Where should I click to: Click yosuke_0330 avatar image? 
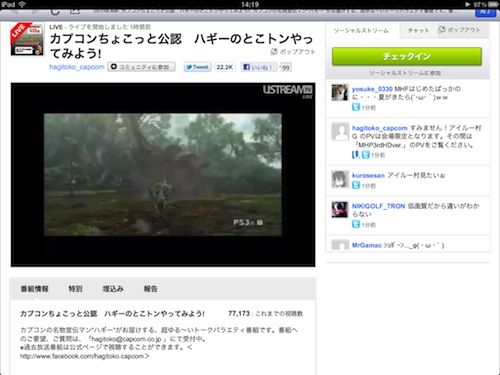(340, 92)
